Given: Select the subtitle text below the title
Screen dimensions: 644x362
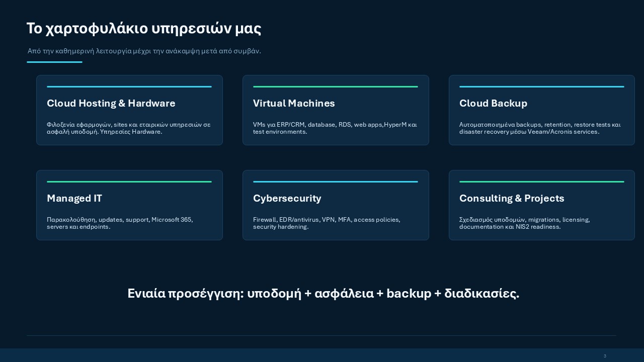Looking at the screenshot, I should pos(144,51).
